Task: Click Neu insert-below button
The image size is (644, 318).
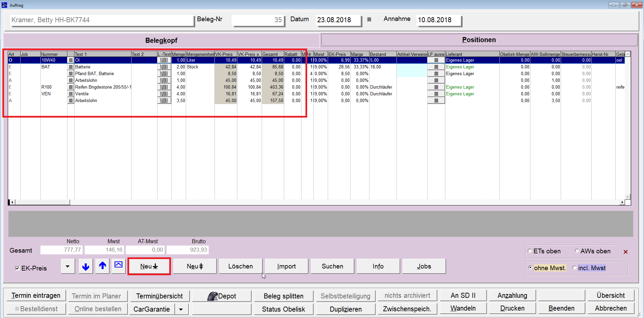Action: click(149, 266)
